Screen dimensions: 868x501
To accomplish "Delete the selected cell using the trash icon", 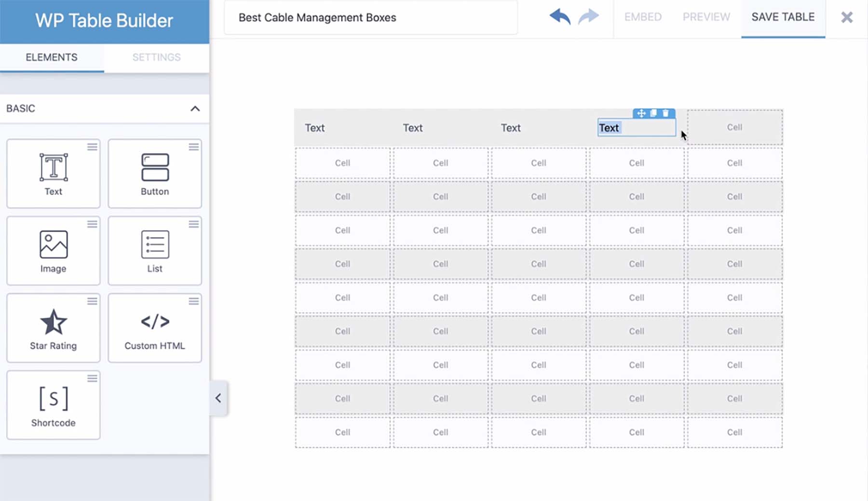I will [x=665, y=114].
